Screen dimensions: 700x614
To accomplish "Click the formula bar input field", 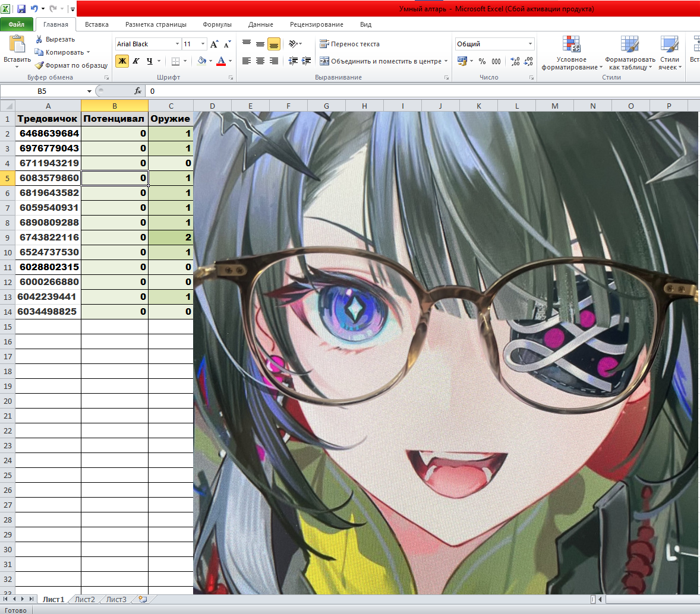I will point(422,91).
